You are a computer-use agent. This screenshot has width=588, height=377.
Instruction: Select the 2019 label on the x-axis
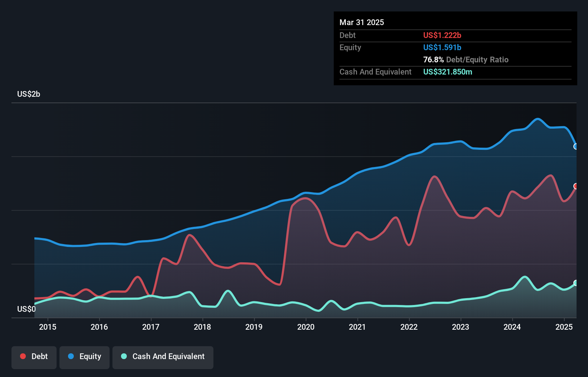coord(254,327)
